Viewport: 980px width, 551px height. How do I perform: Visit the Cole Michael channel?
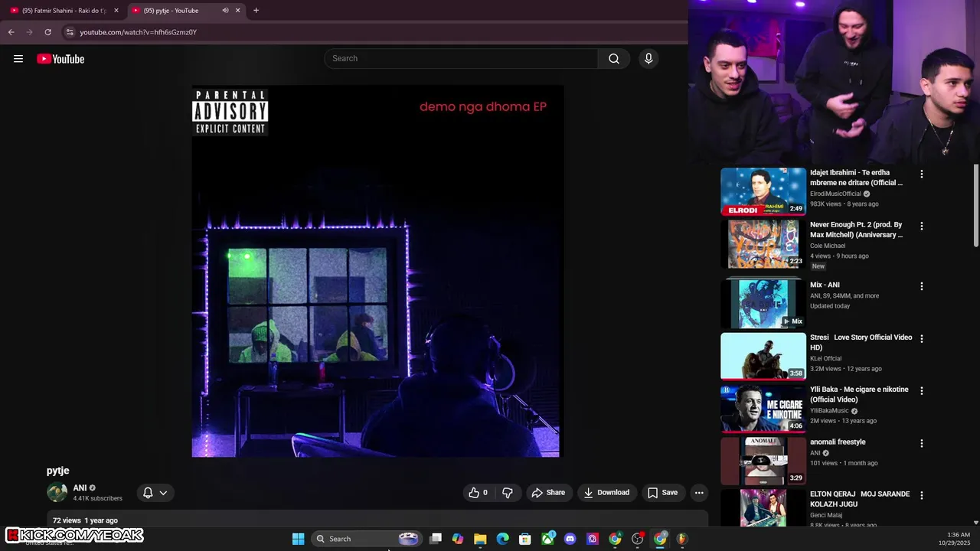click(828, 246)
